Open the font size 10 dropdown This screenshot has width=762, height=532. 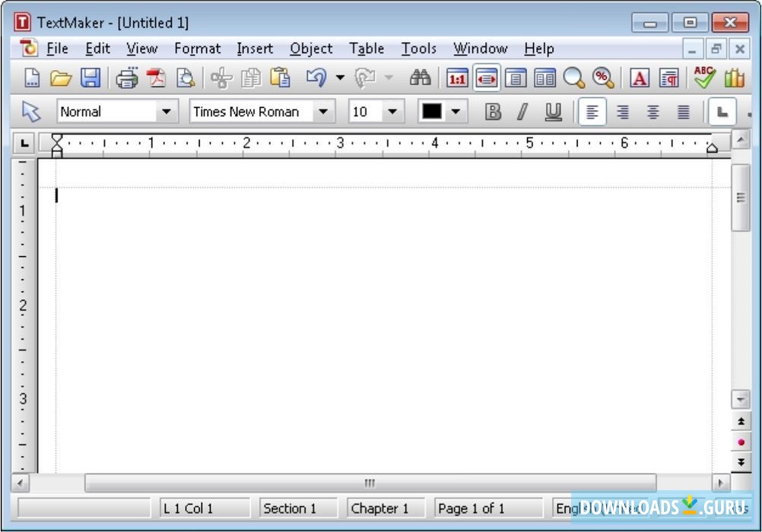(392, 112)
